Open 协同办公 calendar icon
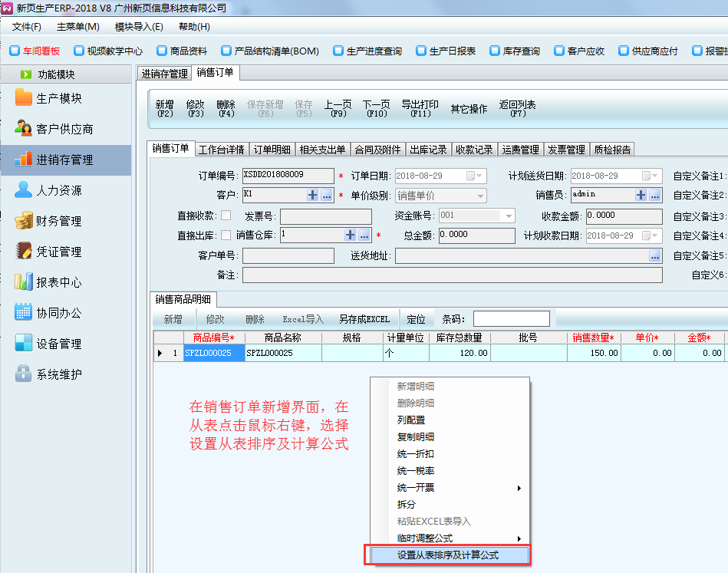 24,313
